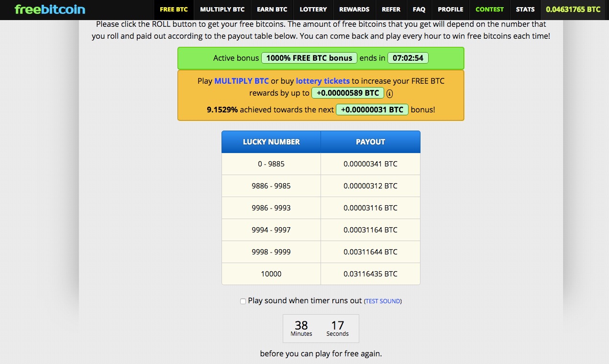Viewport: 609px width, 364px height.
Task: Select the 0.03116435 BTC jackpot payout cell
Action: [370, 274]
